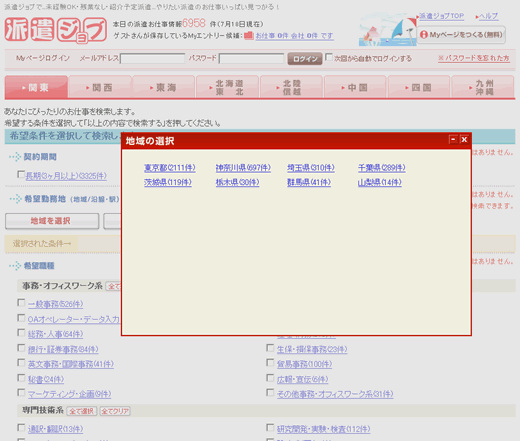Click the 地域の選択 dialog title bar
The width and height of the screenshot is (520, 441).
[x=296, y=141]
